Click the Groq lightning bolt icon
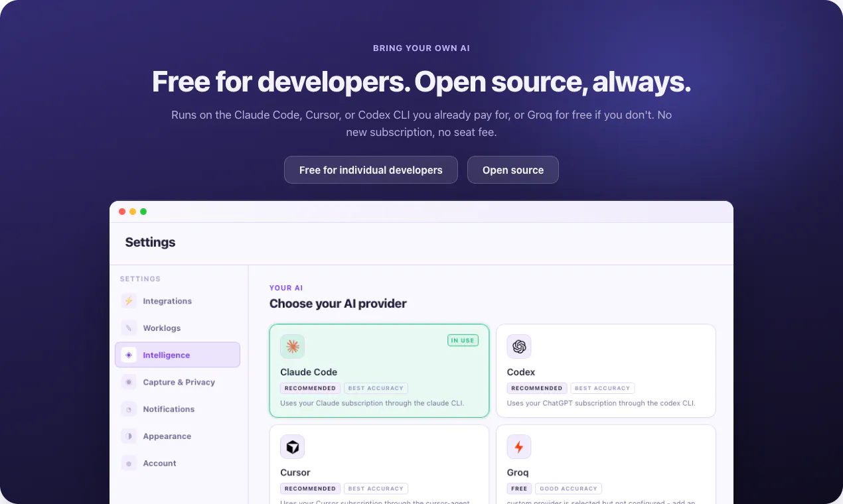The image size is (843, 504). 519,447
